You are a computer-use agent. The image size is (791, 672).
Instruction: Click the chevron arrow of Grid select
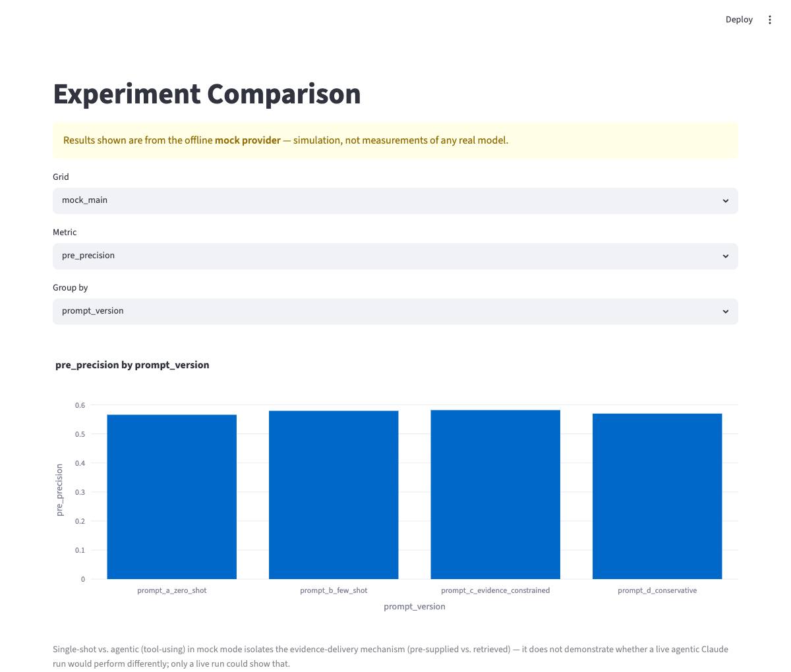725,201
